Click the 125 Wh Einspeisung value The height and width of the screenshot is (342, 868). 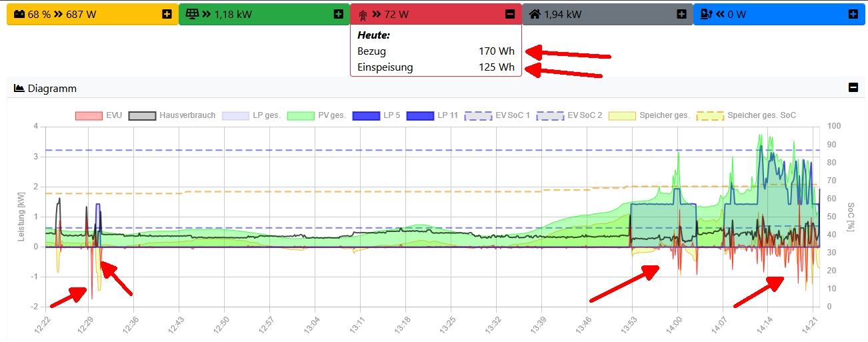(x=497, y=67)
